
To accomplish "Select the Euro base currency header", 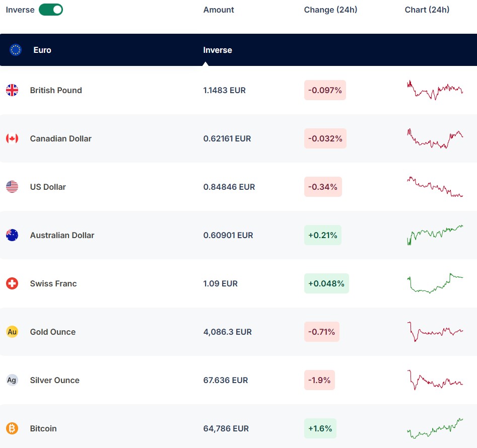I will (42, 50).
